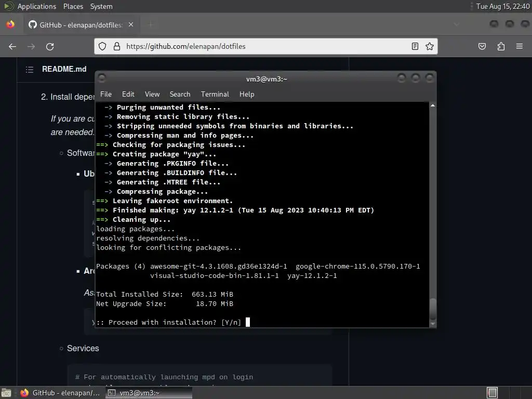532x399 pixels.
Task: Click 'looking for conflicting packages...' line
Action: (169, 248)
